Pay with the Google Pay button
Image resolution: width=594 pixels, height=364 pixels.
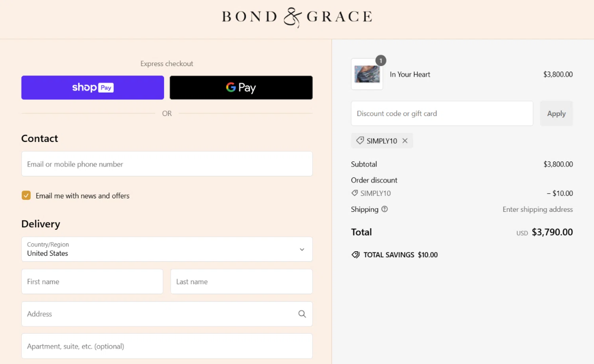241,87
